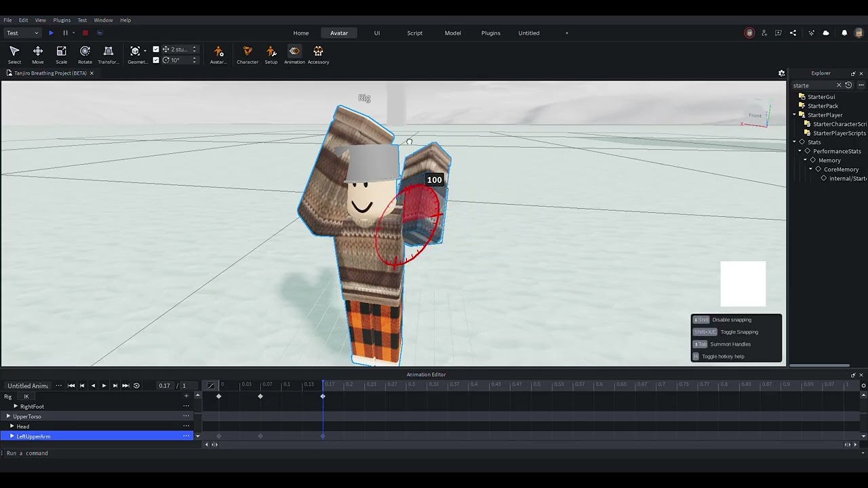Pause the playtest with pause button
Viewport: 868px width, 488px height.
tap(65, 33)
